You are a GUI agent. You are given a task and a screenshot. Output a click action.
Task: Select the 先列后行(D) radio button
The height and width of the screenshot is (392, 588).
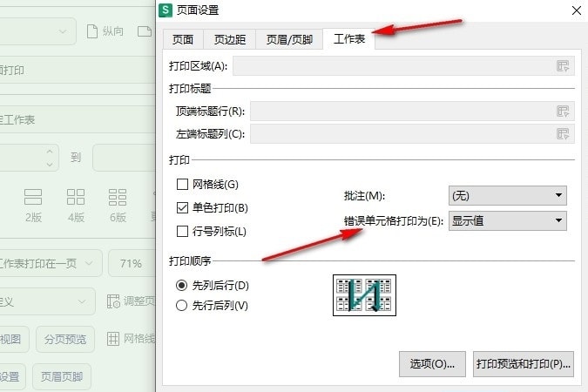[x=181, y=286]
